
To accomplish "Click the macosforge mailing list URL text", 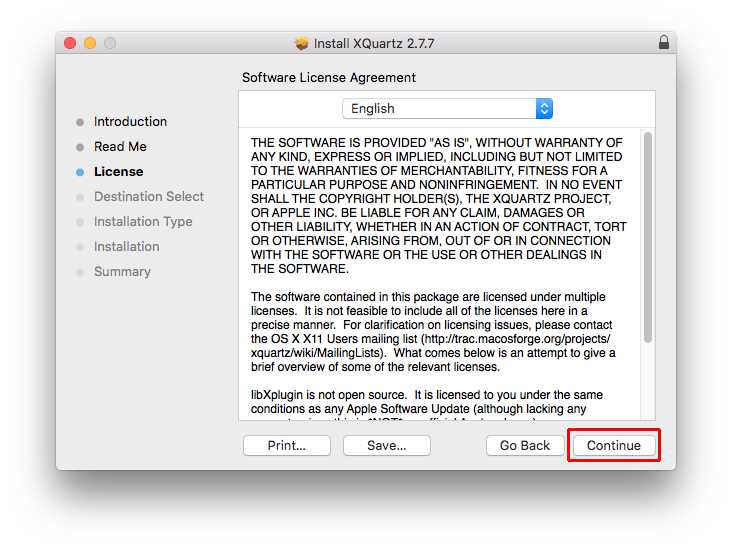I will (x=430, y=346).
